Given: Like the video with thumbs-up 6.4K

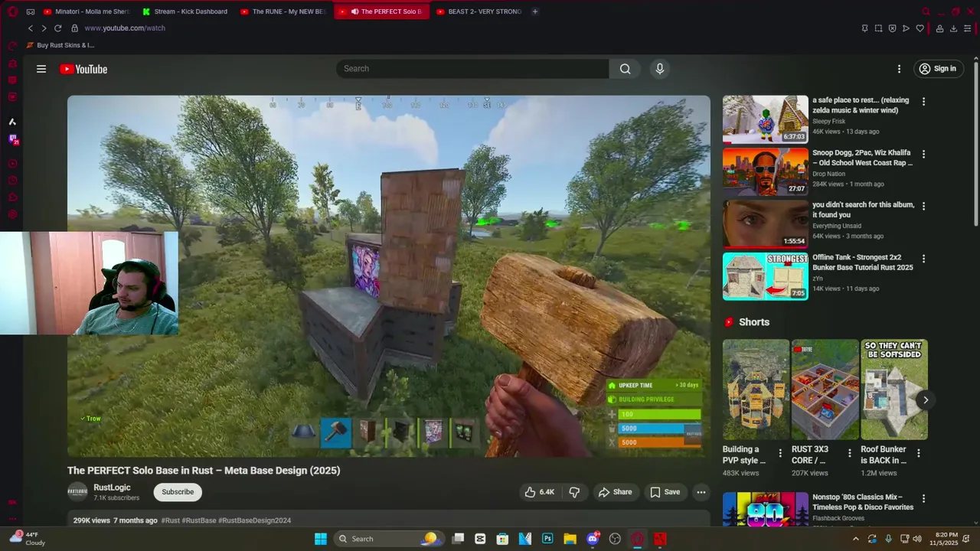Looking at the screenshot, I should point(539,492).
